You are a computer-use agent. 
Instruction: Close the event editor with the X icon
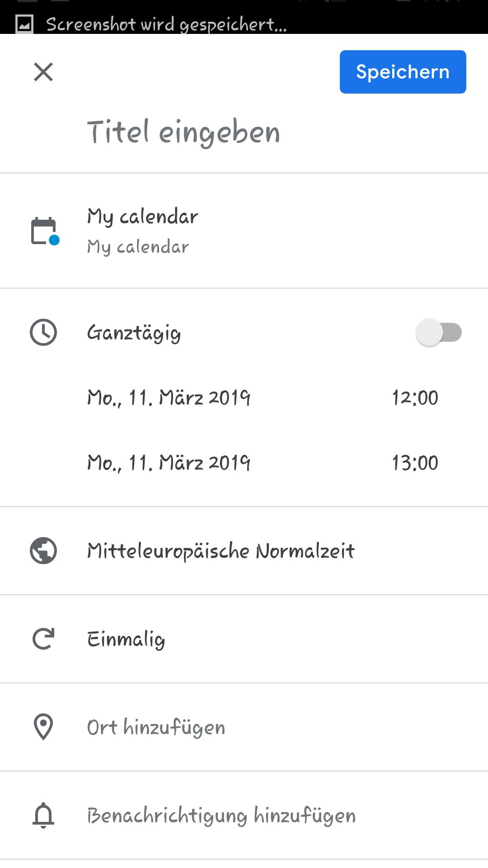tap(43, 72)
